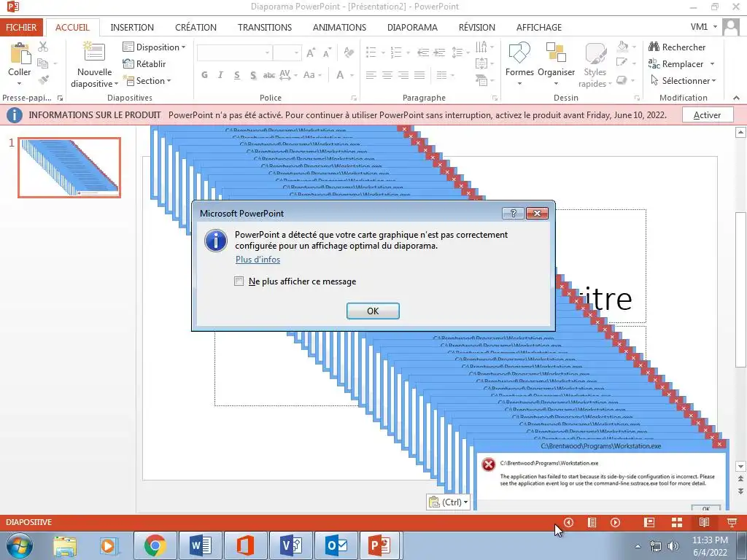This screenshot has width=747, height=560.
Task: Click the help question mark in the dialog
Action: click(x=513, y=214)
